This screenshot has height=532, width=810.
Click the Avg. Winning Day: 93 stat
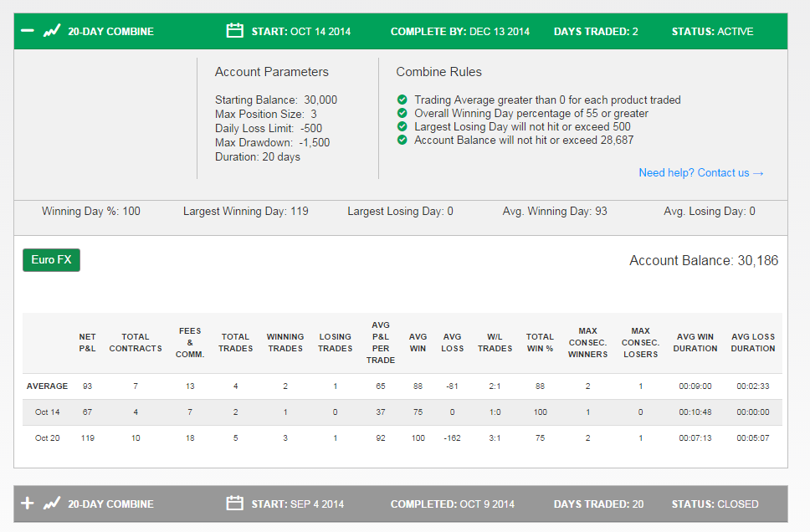[555, 212]
